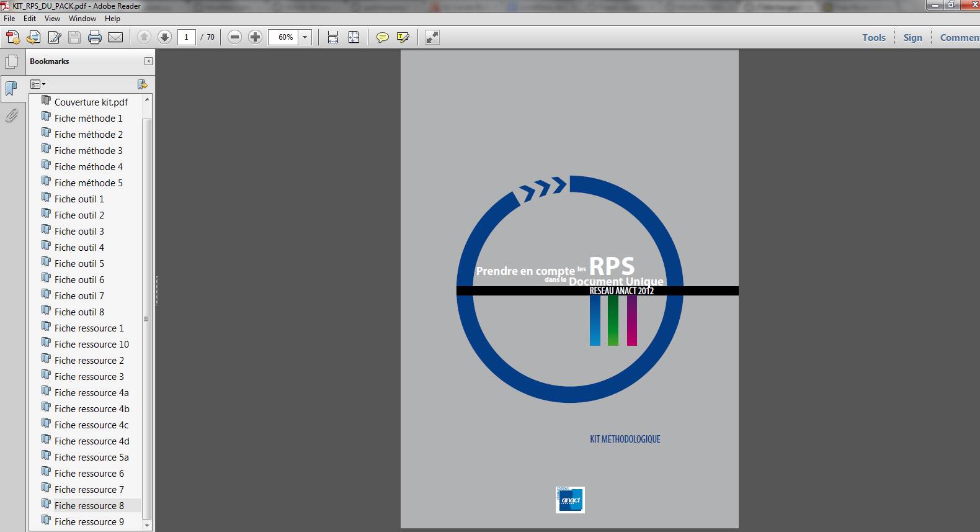Image resolution: width=980 pixels, height=532 pixels.
Task: Select the Fiche méthode 1 bookmark
Action: click(x=89, y=118)
